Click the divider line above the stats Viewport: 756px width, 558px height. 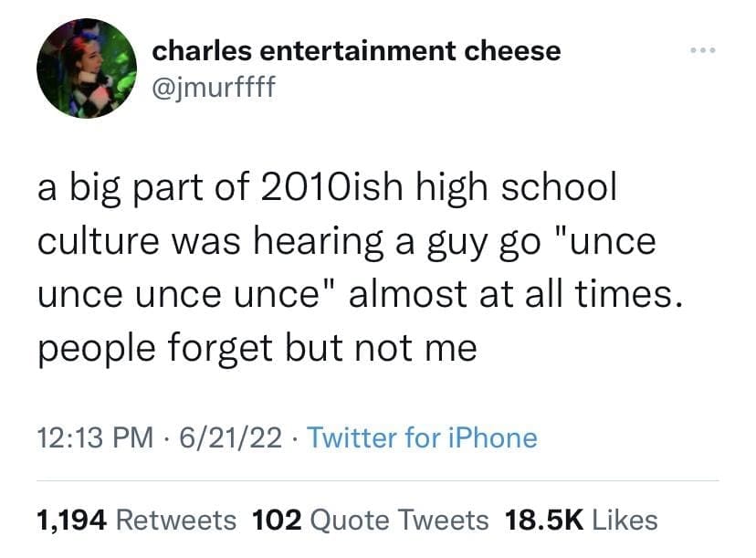point(378,480)
